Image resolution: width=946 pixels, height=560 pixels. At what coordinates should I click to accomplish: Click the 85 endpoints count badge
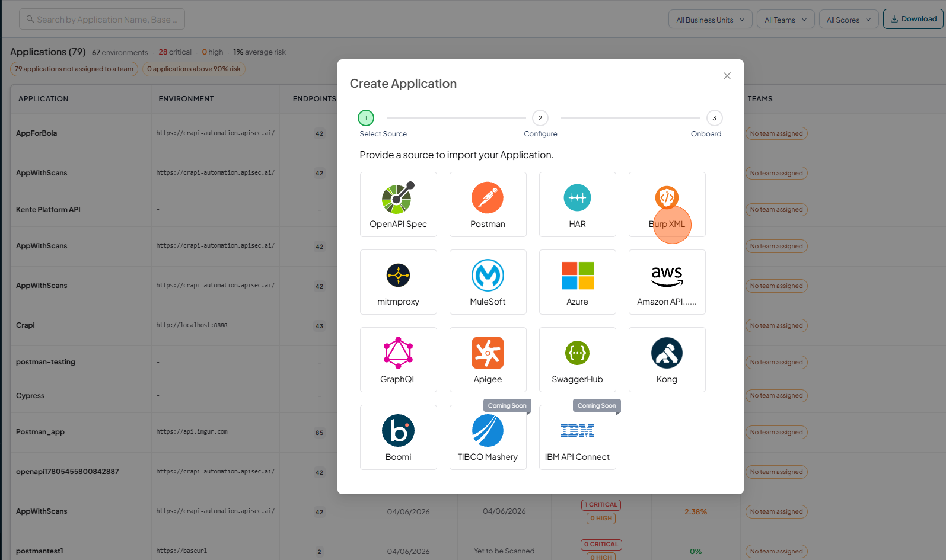320,433
